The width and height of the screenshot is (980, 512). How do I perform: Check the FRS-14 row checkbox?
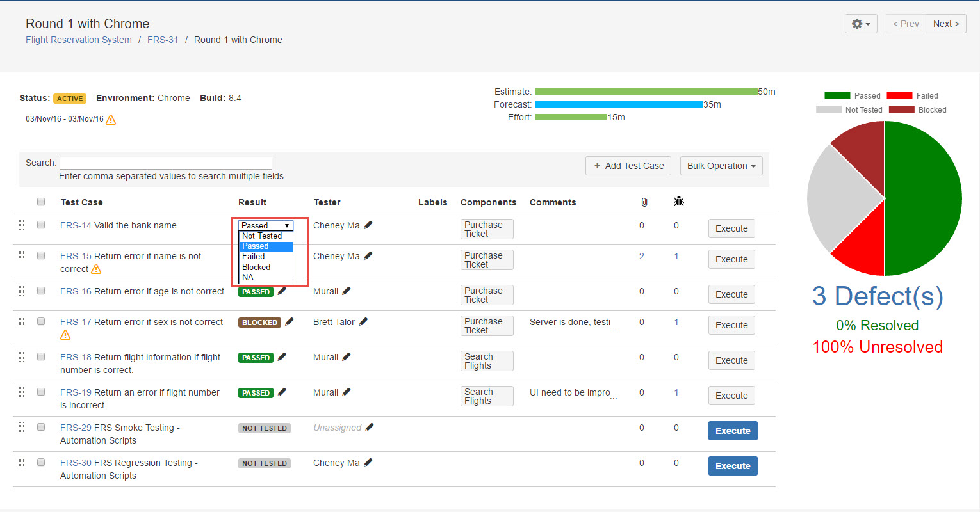point(41,225)
